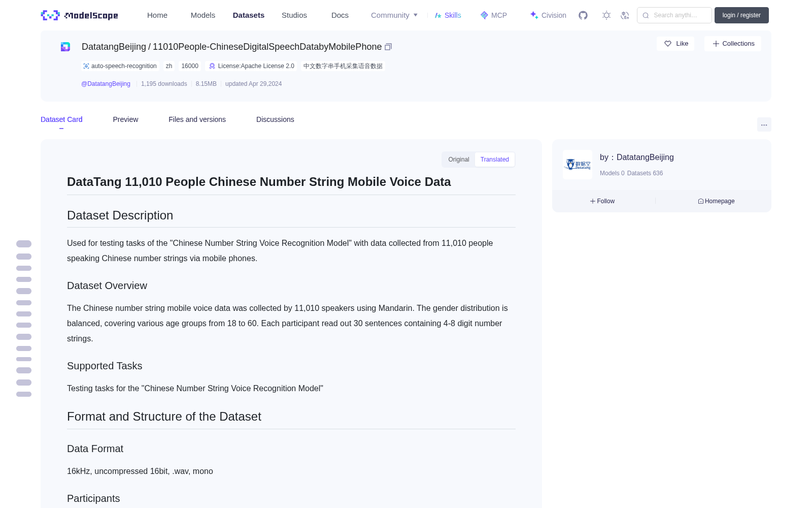Go to Home in the navbar
The height and width of the screenshot is (508, 812).
point(157,15)
